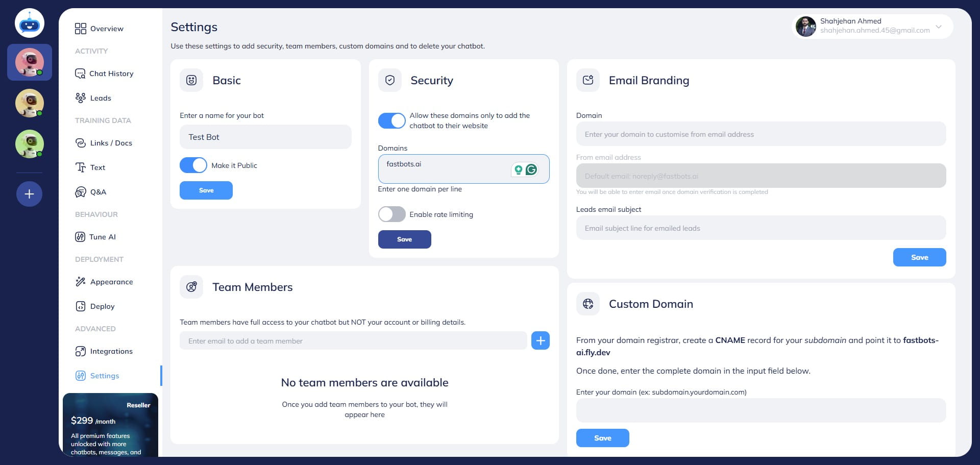This screenshot has height=465, width=980.
Task: Click the Deploy code icon
Action: tap(81, 306)
